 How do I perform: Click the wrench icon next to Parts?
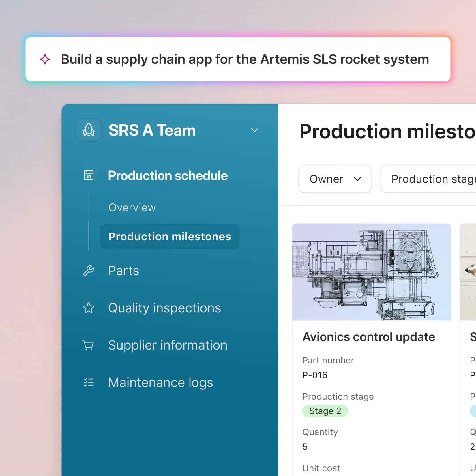tap(89, 271)
